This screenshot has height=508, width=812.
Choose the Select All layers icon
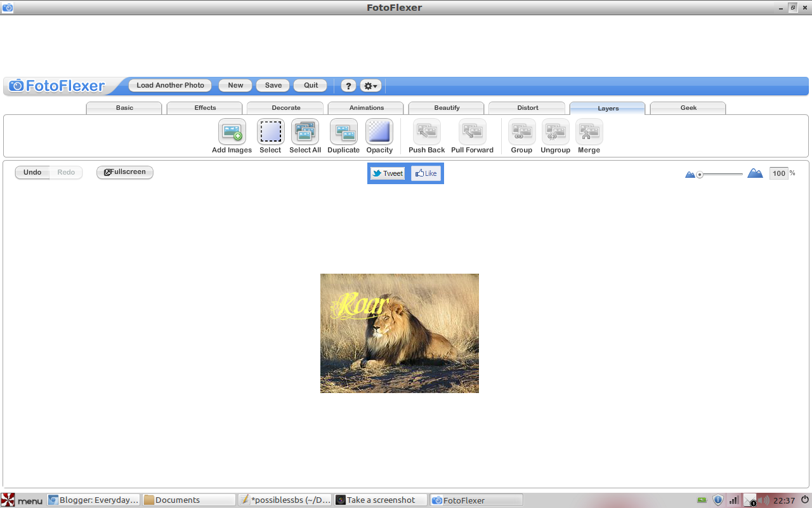click(305, 131)
